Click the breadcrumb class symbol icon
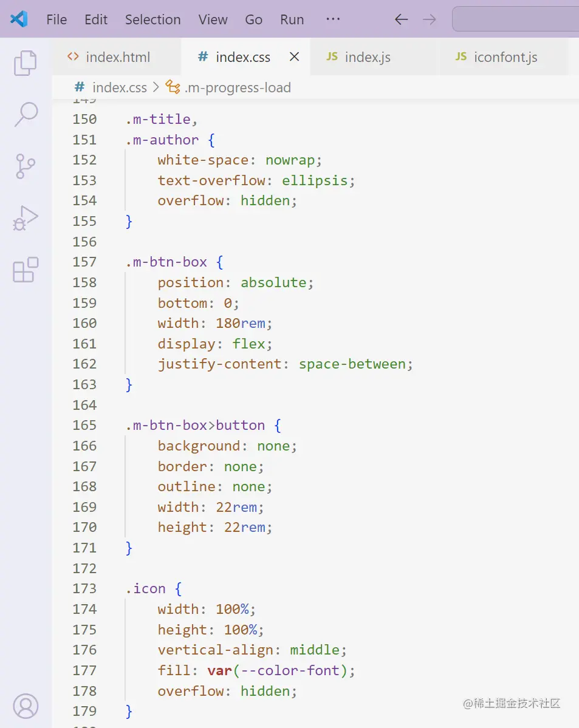Image resolution: width=579 pixels, height=728 pixels. tap(173, 87)
